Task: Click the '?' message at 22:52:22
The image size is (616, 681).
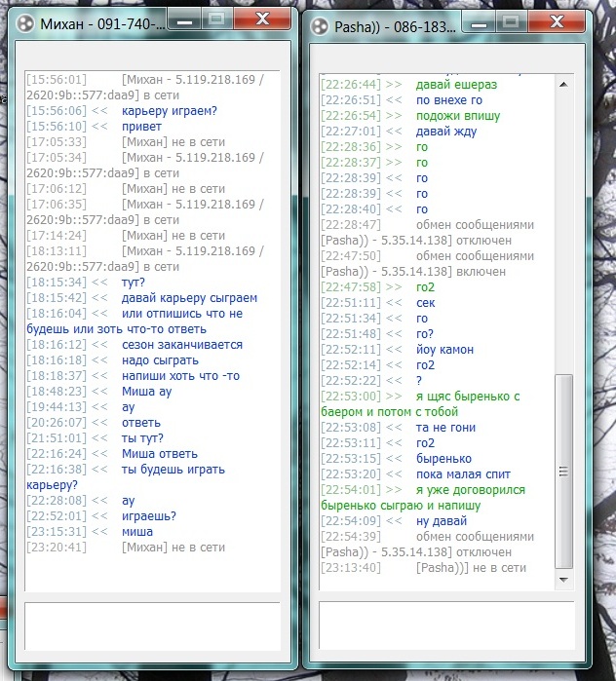Action: [419, 381]
